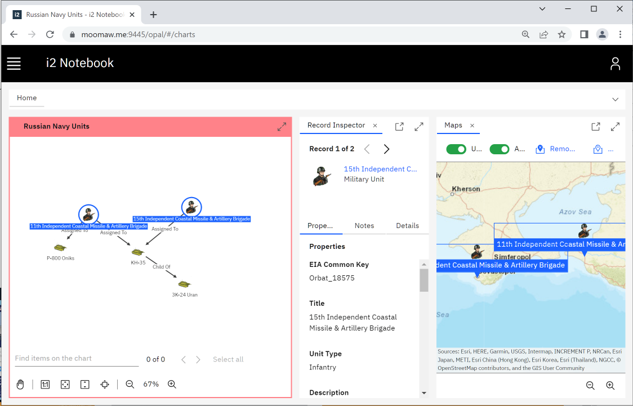
Task: Click the 11th Independent Coastal map label
Action: coord(560,244)
